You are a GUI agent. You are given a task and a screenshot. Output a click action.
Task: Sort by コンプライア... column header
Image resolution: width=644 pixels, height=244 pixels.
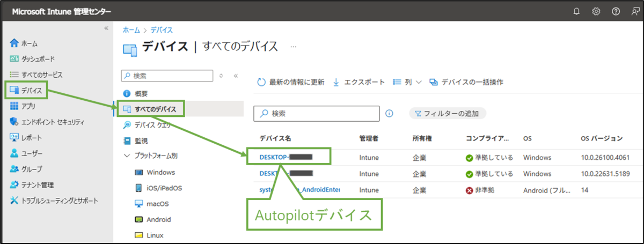487,138
